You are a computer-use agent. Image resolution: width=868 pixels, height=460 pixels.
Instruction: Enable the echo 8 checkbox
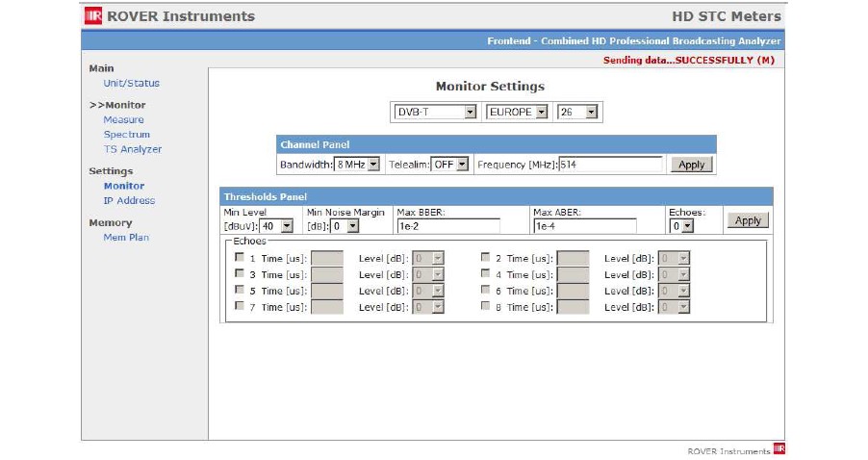tap(485, 305)
